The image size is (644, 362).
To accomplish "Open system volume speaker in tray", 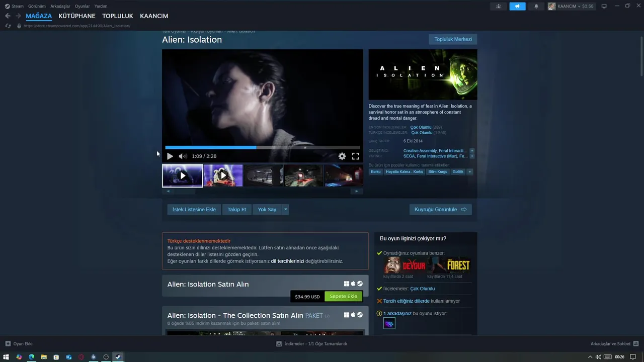I will 598,357.
